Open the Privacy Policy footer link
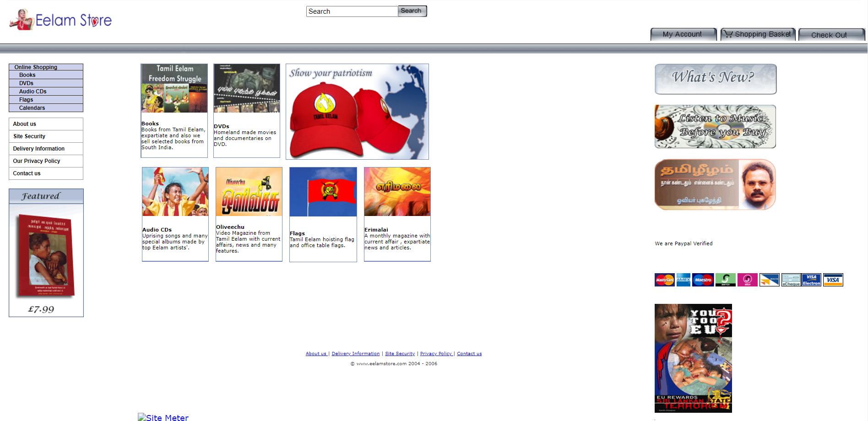The height and width of the screenshot is (421, 868). pos(436,354)
